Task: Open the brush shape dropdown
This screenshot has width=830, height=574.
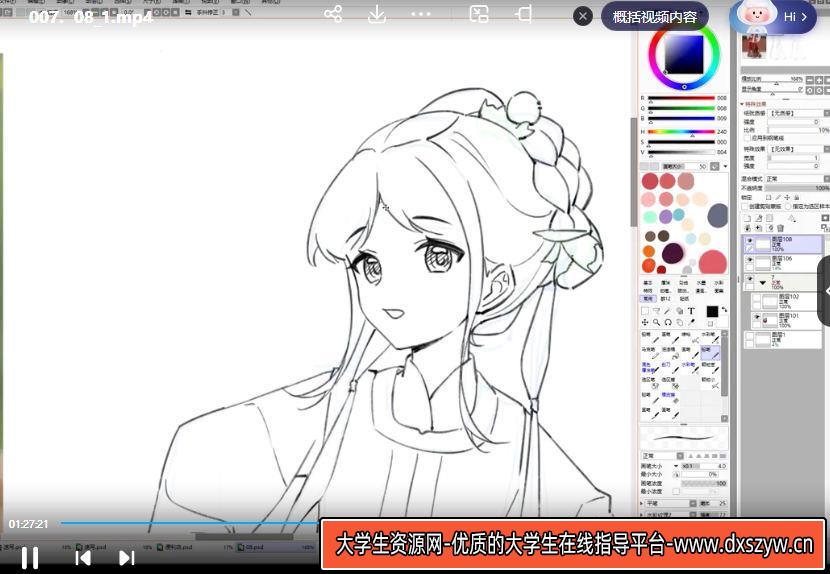Action: [671, 503]
